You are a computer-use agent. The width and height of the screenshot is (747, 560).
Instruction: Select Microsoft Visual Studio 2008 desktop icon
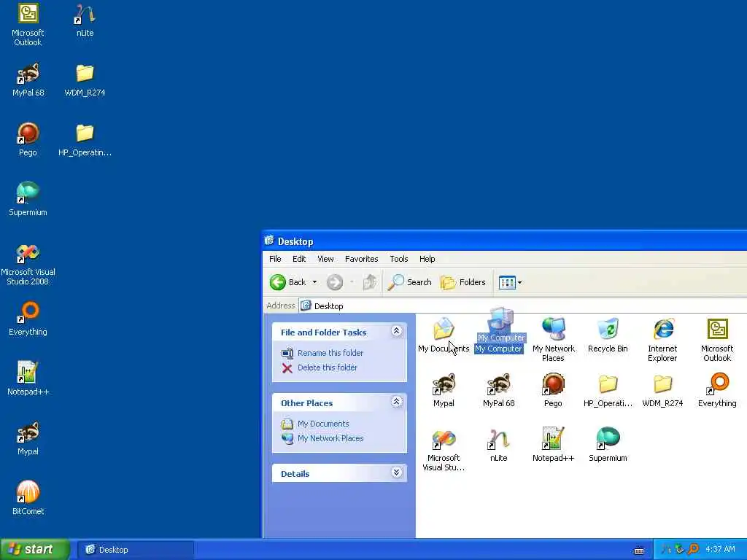click(28, 264)
